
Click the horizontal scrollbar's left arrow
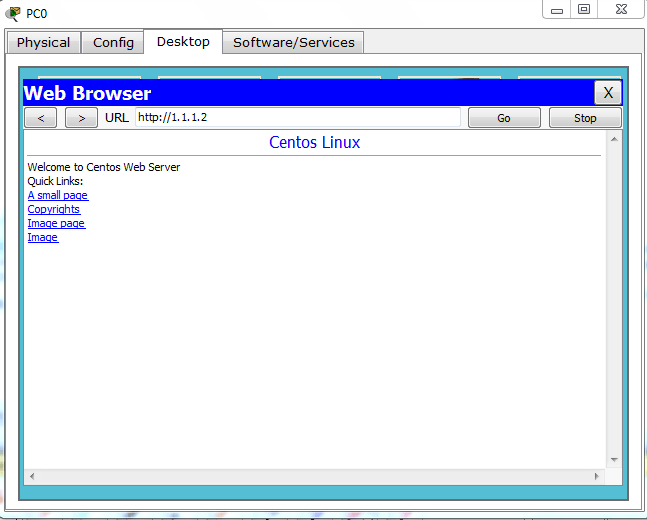[x=31, y=476]
